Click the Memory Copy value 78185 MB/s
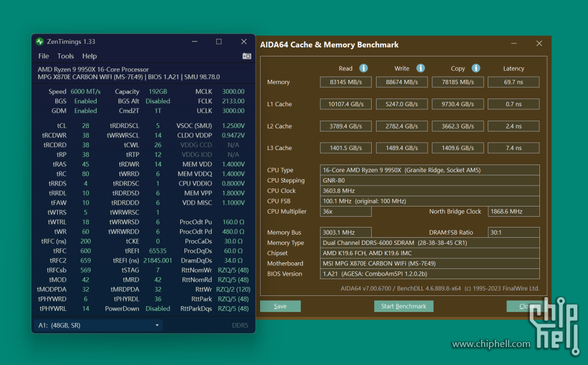Image resolution: width=588 pixels, height=365 pixels. click(458, 82)
